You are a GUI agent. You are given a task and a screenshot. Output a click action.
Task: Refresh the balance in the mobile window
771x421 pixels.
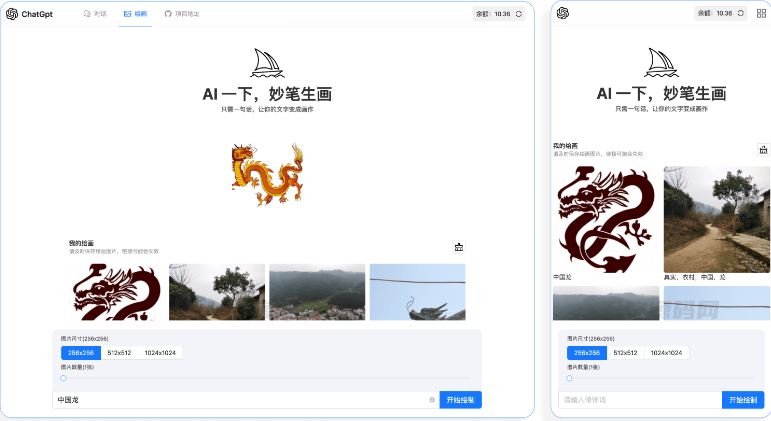[741, 13]
